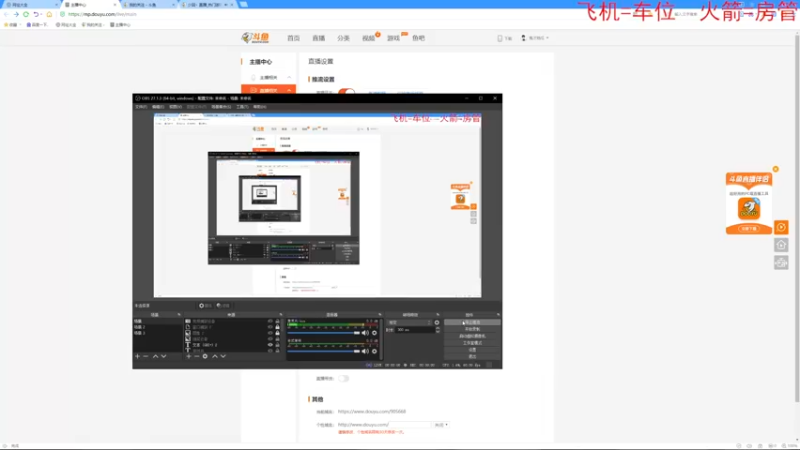The image size is (800, 450).
Task: Open douyu.com/905668 room link
Action: coord(371,411)
